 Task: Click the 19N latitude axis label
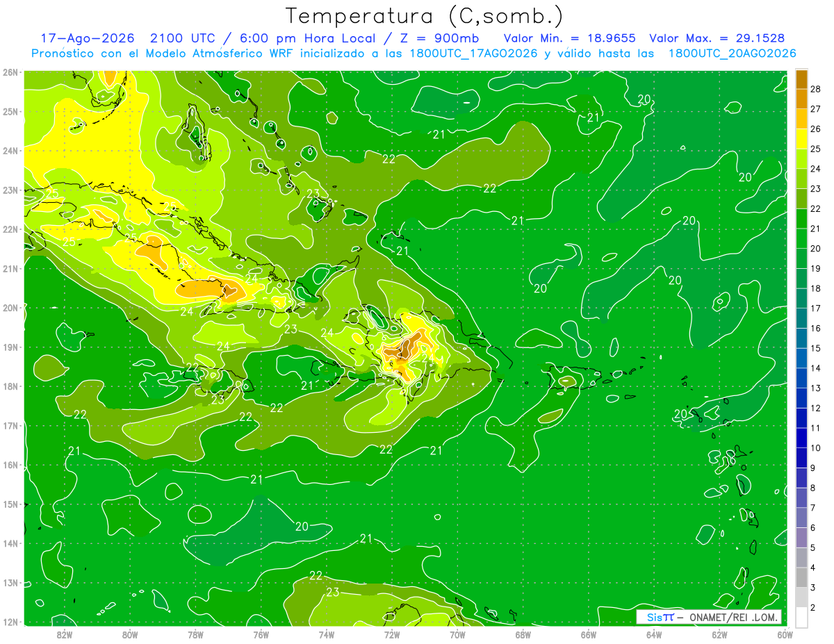click(x=10, y=347)
